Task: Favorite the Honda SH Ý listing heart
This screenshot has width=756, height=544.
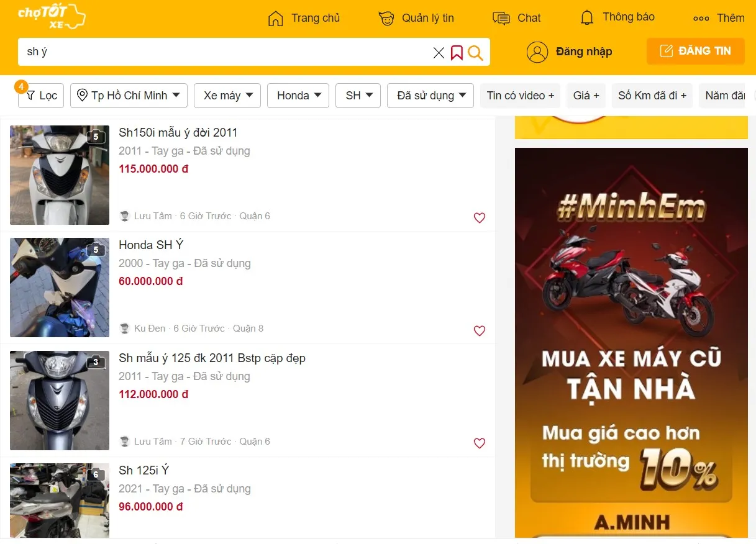Action: (479, 330)
